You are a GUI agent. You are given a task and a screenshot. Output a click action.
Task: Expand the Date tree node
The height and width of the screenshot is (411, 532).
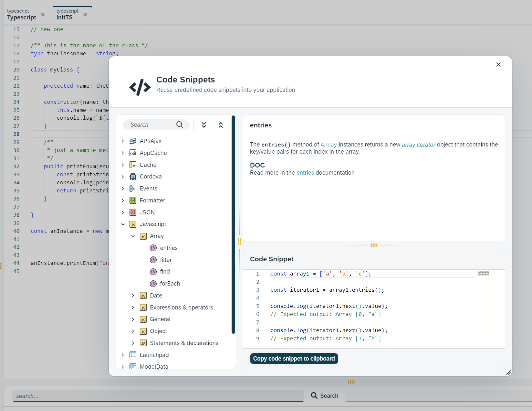pos(133,296)
